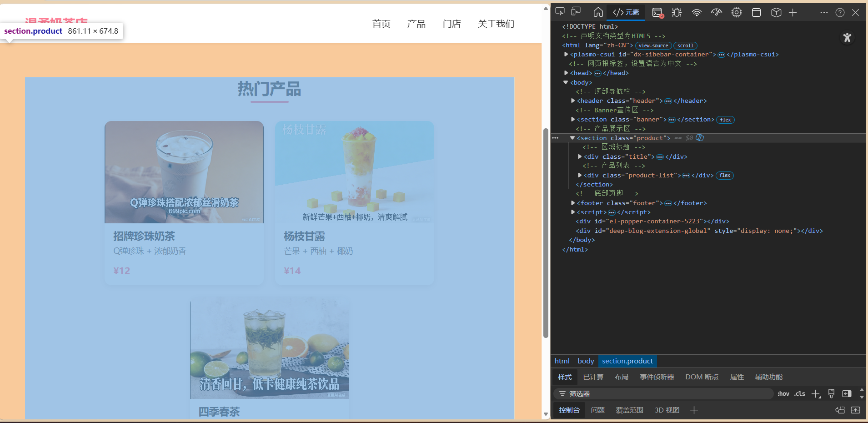Switch to the 布局 Layout tab
The height and width of the screenshot is (423, 868).
pyautogui.click(x=622, y=377)
